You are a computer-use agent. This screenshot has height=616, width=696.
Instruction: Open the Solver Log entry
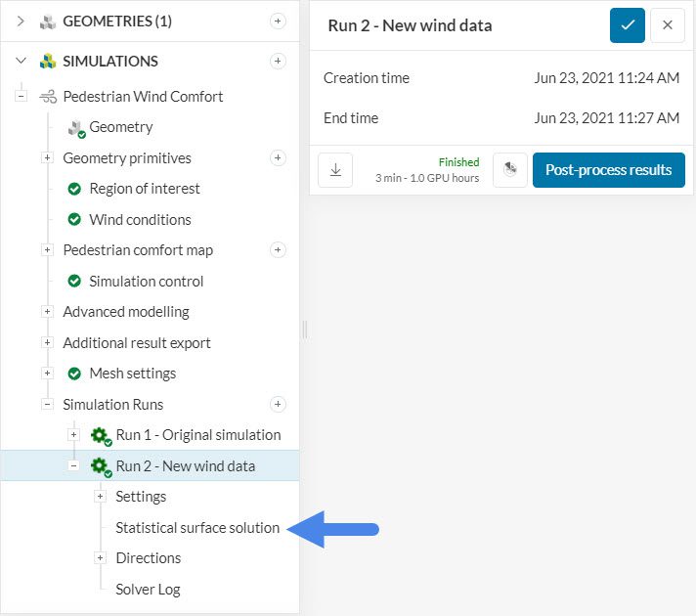tap(148, 589)
